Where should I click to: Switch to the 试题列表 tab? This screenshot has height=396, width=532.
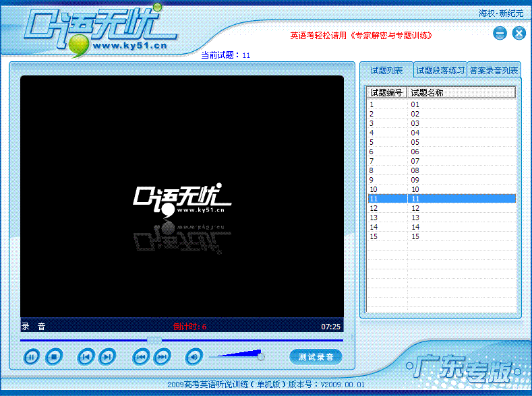click(x=386, y=71)
